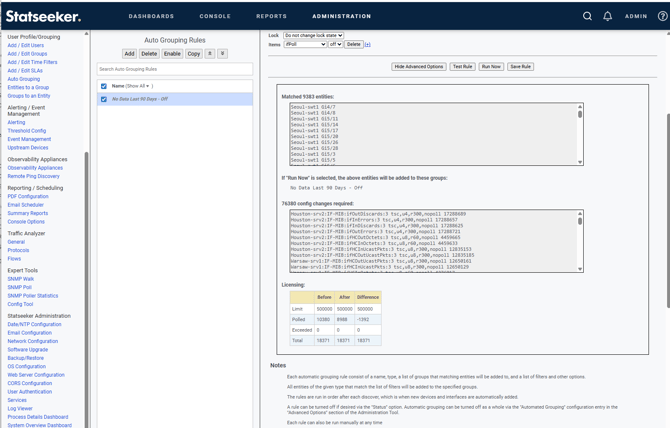Viewport: 670px width, 428px height.
Task: Focus the Search Auto Grouping Rules field
Action: coord(175,69)
